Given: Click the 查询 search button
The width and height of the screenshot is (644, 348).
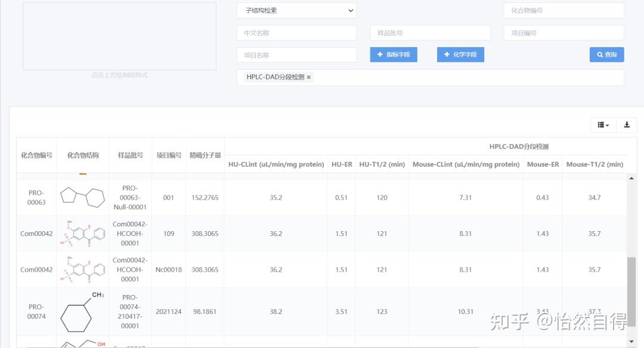Looking at the screenshot, I should (606, 55).
